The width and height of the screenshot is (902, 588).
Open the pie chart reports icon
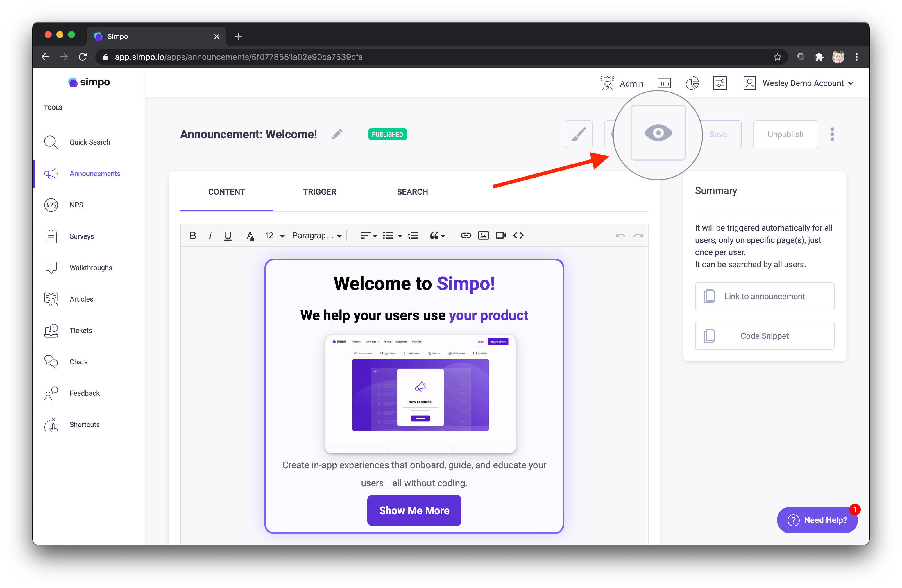pyautogui.click(x=692, y=83)
